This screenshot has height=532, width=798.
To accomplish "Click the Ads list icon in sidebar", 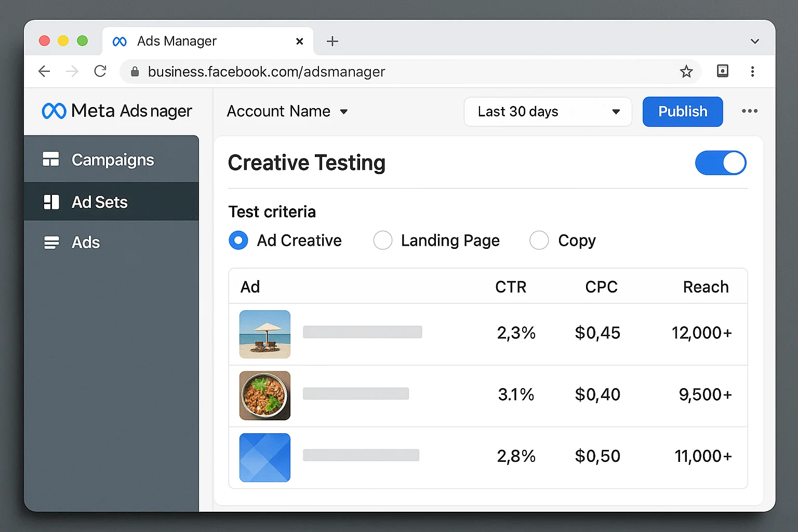I will click(52, 242).
